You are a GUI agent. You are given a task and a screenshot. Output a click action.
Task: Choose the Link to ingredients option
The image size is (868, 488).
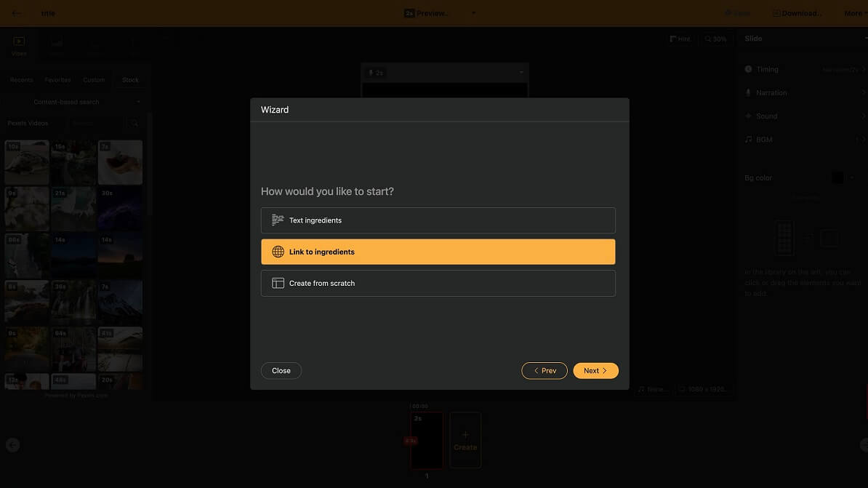point(438,252)
